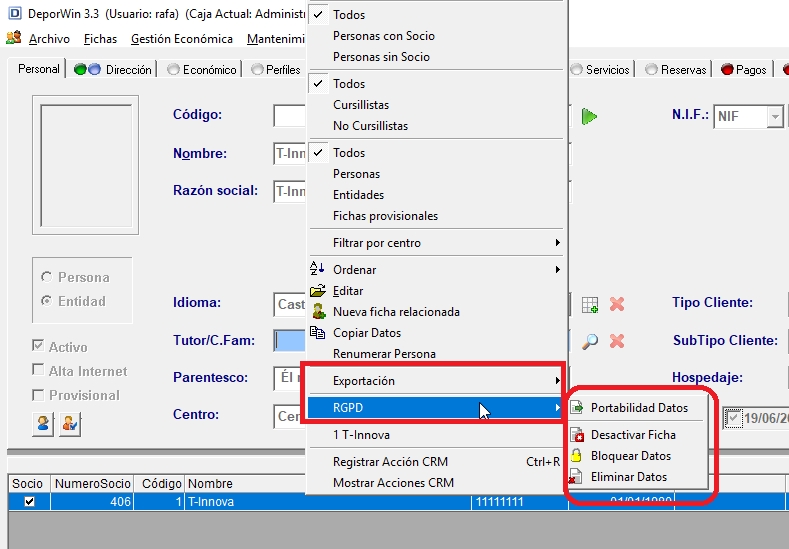This screenshot has height=549, width=789.
Task: Switch to the Perfiles tab
Action: pos(276,69)
